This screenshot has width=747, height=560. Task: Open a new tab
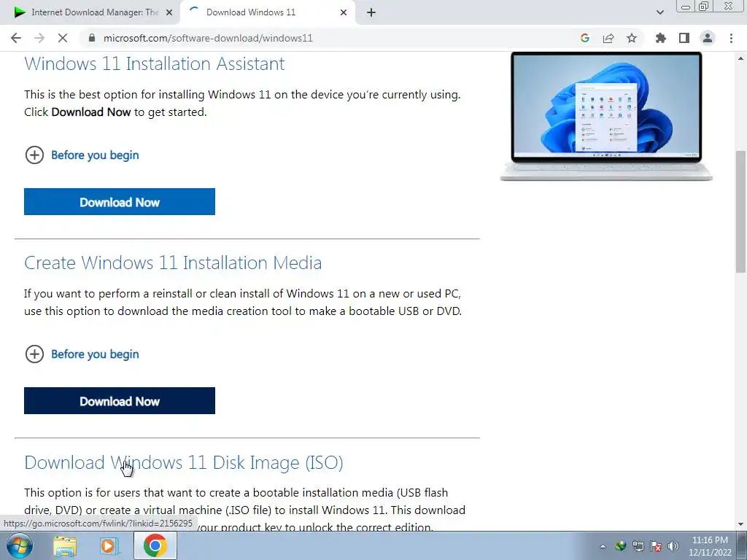(371, 12)
